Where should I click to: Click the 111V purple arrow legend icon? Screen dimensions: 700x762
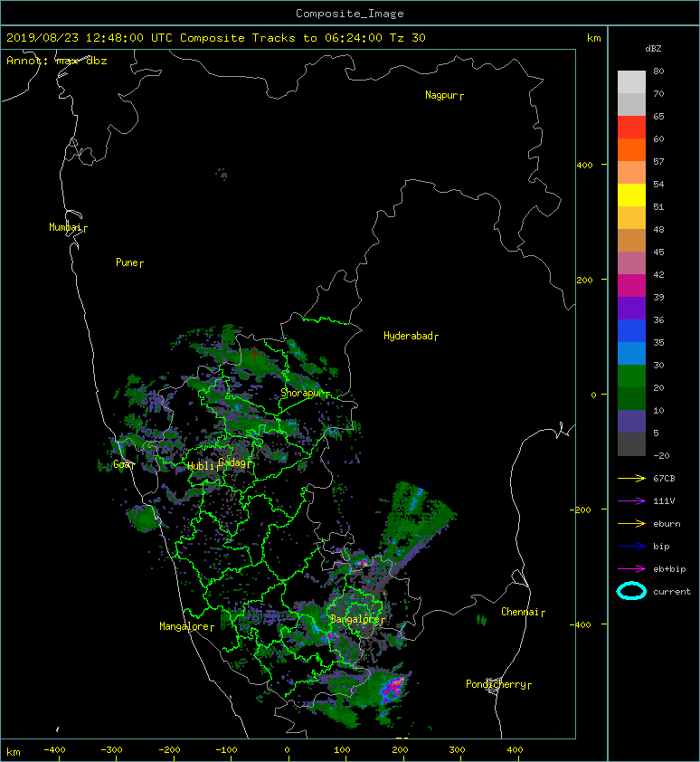pos(631,501)
